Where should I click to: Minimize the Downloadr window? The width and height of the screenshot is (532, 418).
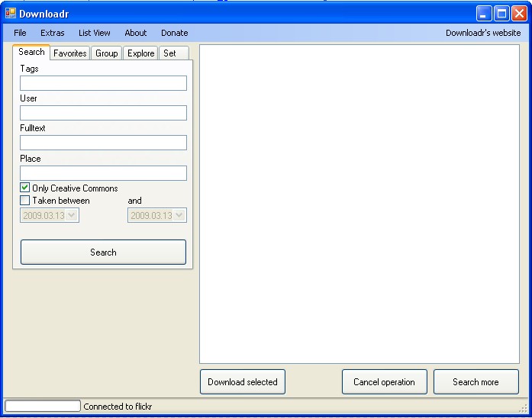point(484,14)
